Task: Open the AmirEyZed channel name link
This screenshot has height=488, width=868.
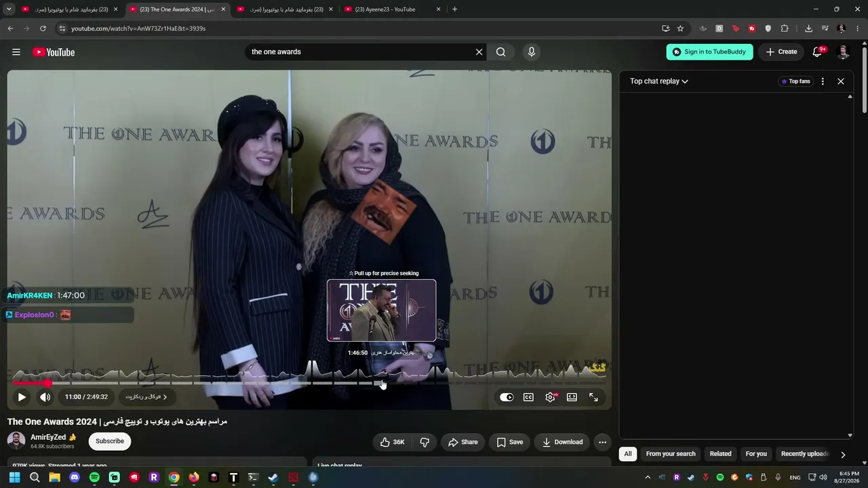Action: 49,437
